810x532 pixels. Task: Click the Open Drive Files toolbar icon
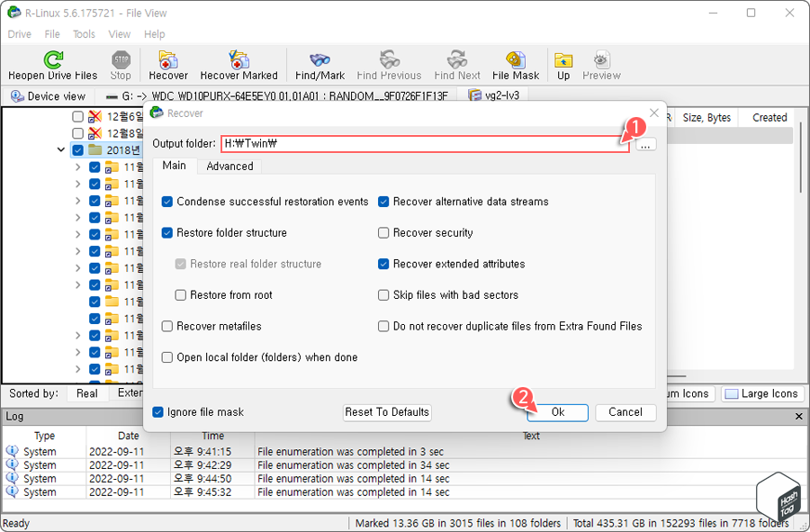52,63
